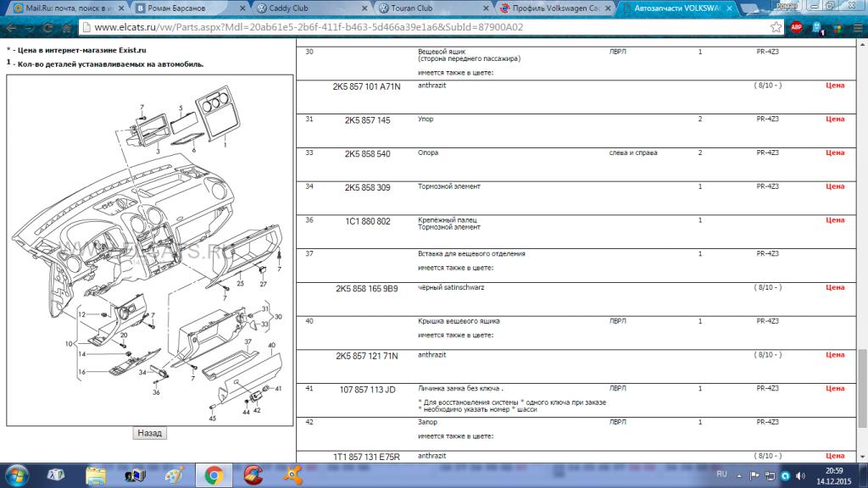868x488 pixels.
Task: Open Цена for part 2K5 857 121 71N
Action: (835, 355)
